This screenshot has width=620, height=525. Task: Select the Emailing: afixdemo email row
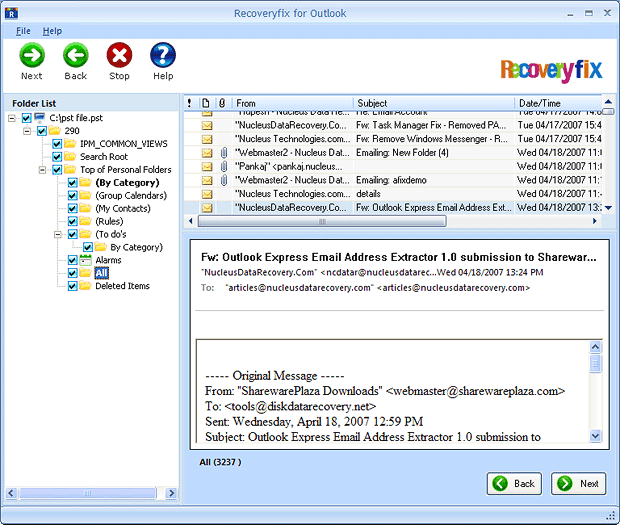tap(393, 180)
